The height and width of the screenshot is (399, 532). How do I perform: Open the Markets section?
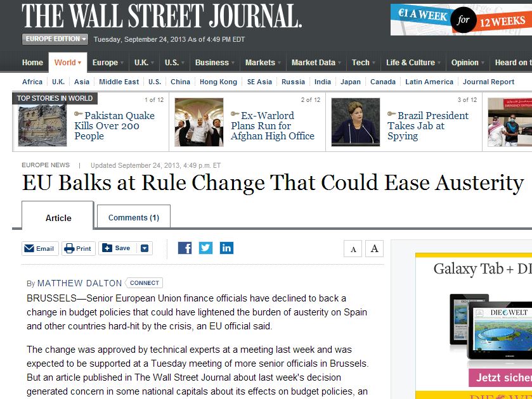pos(261,62)
